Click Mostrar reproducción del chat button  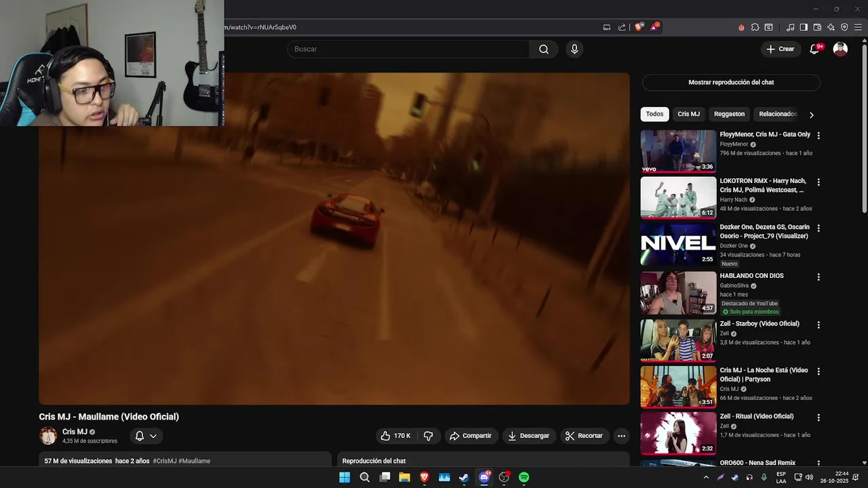731,82
